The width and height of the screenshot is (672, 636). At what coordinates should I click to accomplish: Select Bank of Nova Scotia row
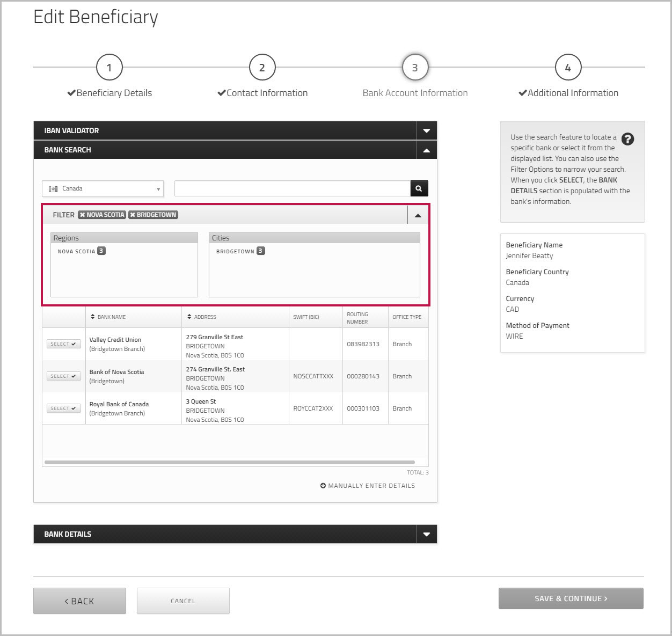coord(63,376)
